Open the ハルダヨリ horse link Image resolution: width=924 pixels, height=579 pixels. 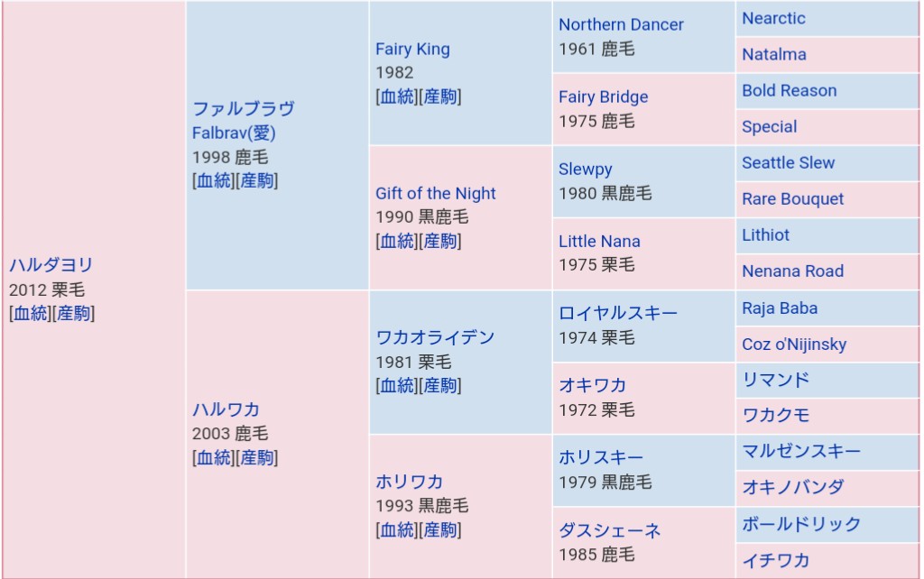point(51,265)
